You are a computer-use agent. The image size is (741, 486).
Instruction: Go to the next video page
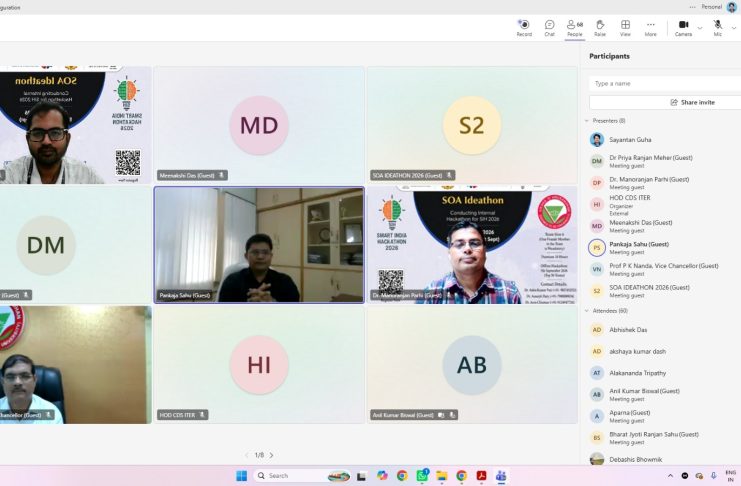[271, 455]
